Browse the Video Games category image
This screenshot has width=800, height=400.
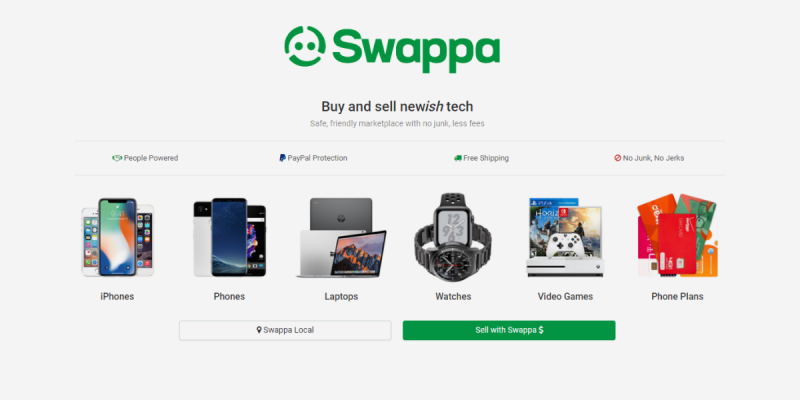[x=565, y=237]
